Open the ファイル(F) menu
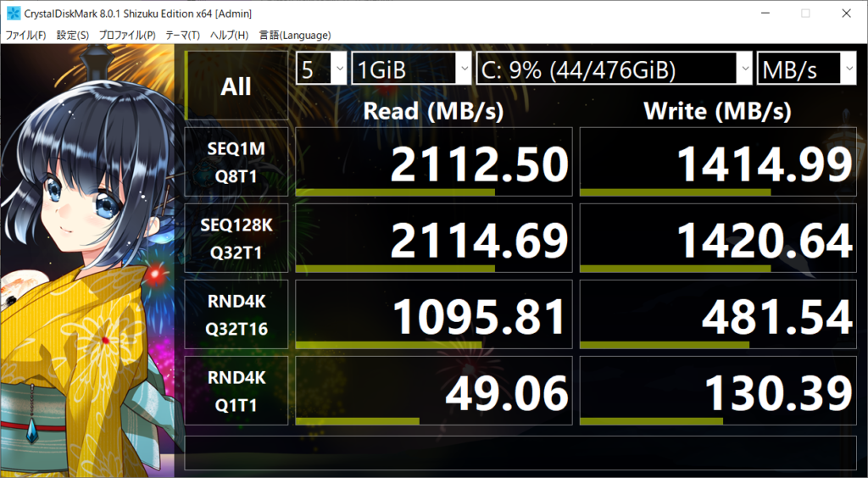Viewport: 868px width, 478px height. [x=25, y=36]
